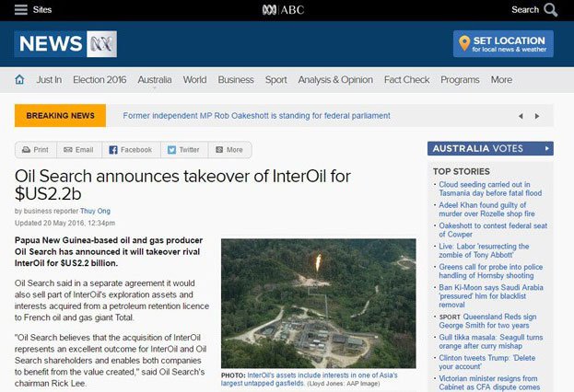
Task: Open reporter Thuy Ong's profile link
Action: click(x=95, y=211)
